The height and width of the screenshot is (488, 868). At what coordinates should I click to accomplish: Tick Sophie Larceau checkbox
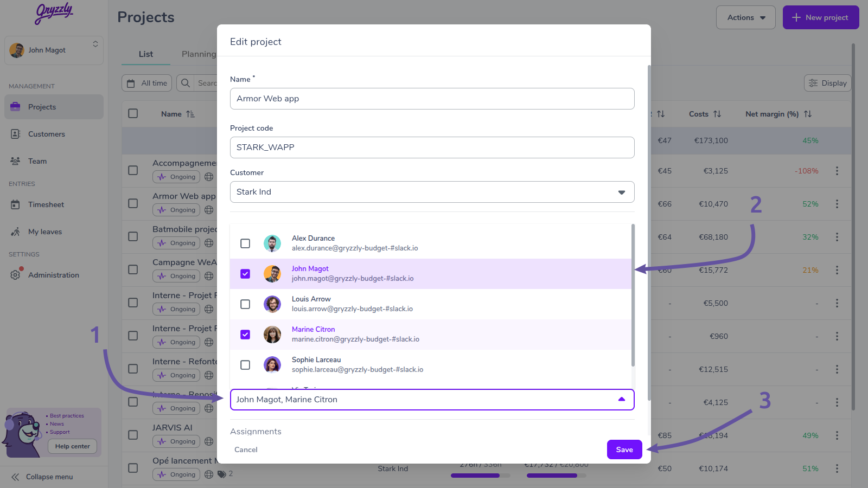245,365
